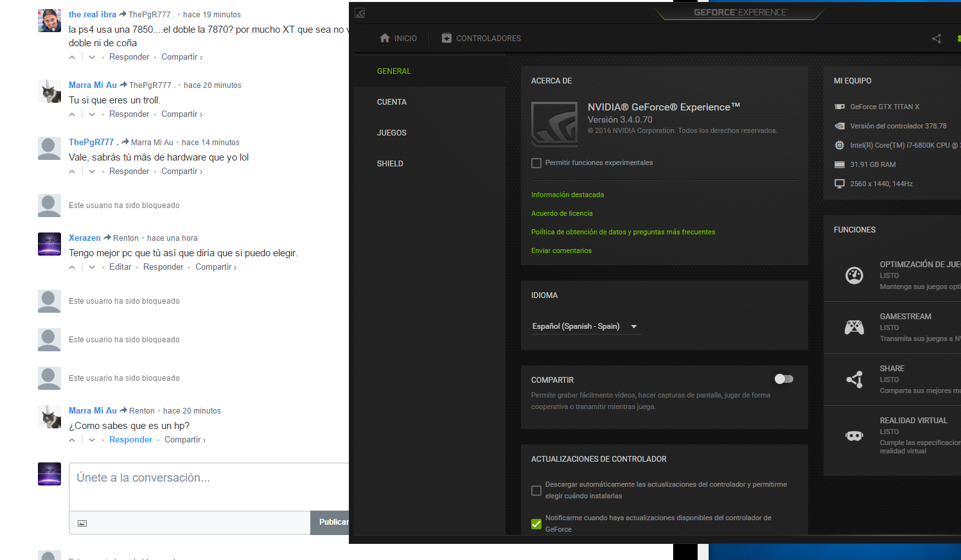Image resolution: width=961 pixels, height=560 pixels.
Task: Downvote Marra Mi Au hp comment
Action: point(92,440)
